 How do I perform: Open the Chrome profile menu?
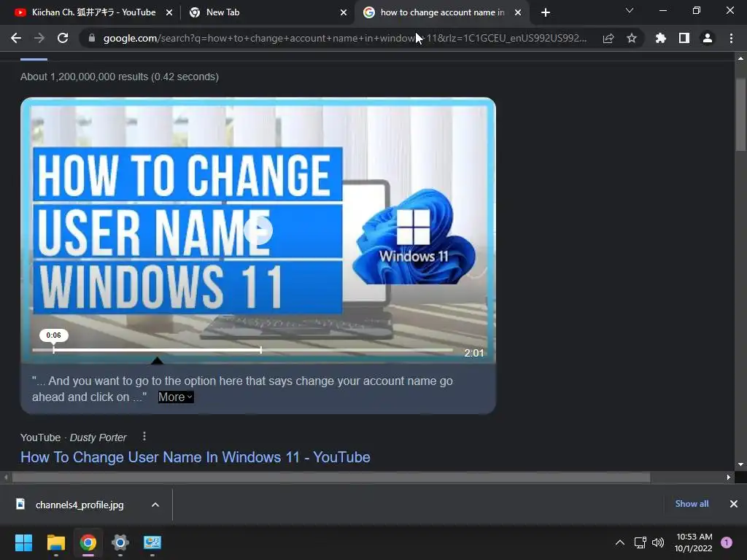point(708,38)
